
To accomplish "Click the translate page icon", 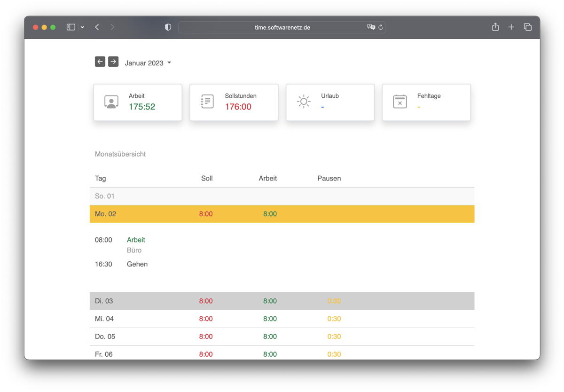I will coord(371,27).
